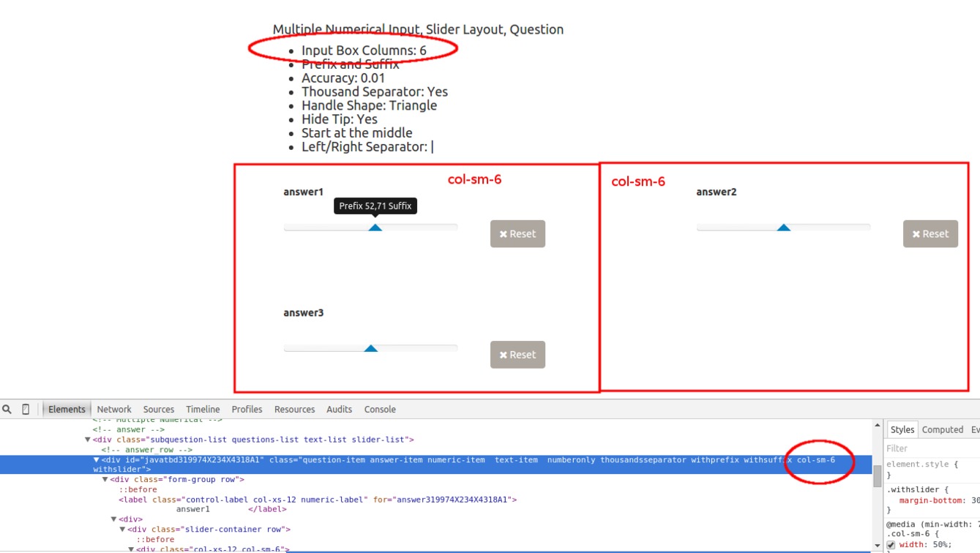Reset the answer1 slider
Image resolution: width=980 pixels, height=553 pixels.
point(517,234)
